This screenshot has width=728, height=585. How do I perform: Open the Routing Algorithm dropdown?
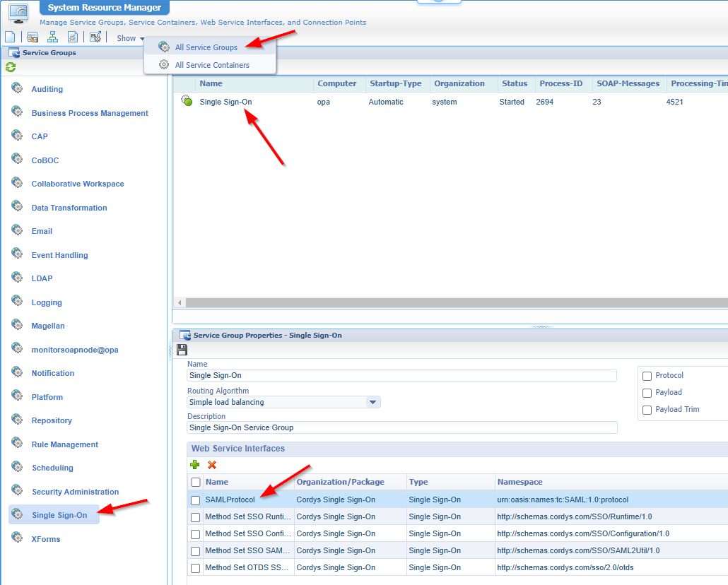(x=372, y=401)
